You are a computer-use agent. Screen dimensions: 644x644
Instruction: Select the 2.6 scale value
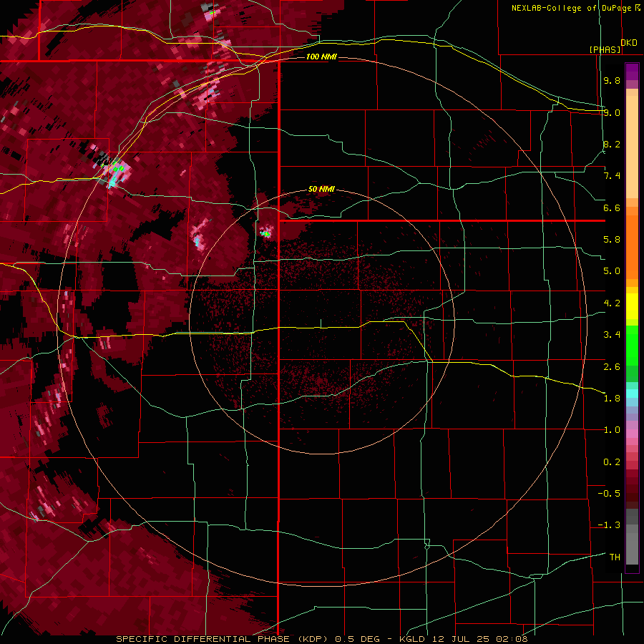[612, 367]
